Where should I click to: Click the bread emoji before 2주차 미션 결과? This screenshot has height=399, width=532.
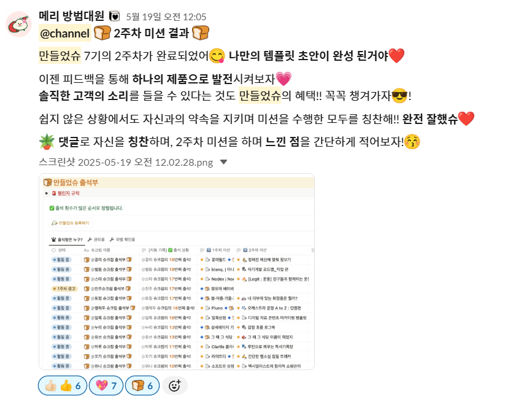(102, 33)
